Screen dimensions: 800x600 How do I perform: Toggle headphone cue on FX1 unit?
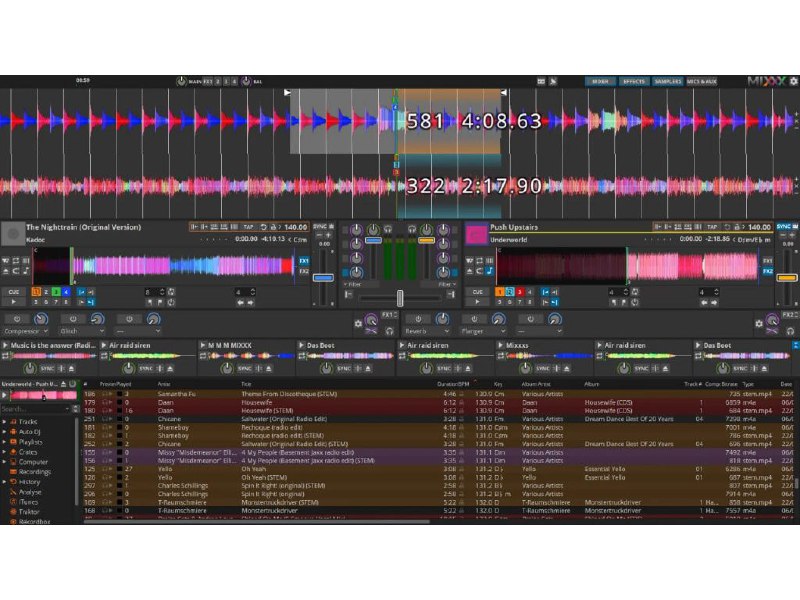pyautogui.click(x=389, y=331)
